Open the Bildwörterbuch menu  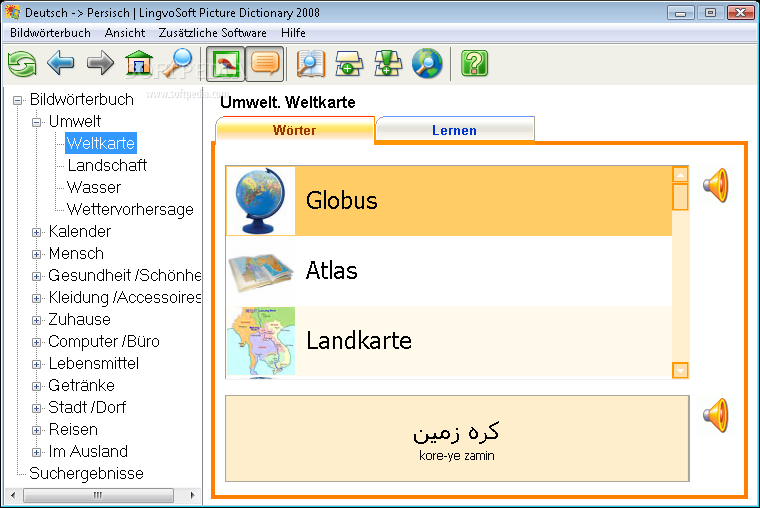click(x=50, y=33)
